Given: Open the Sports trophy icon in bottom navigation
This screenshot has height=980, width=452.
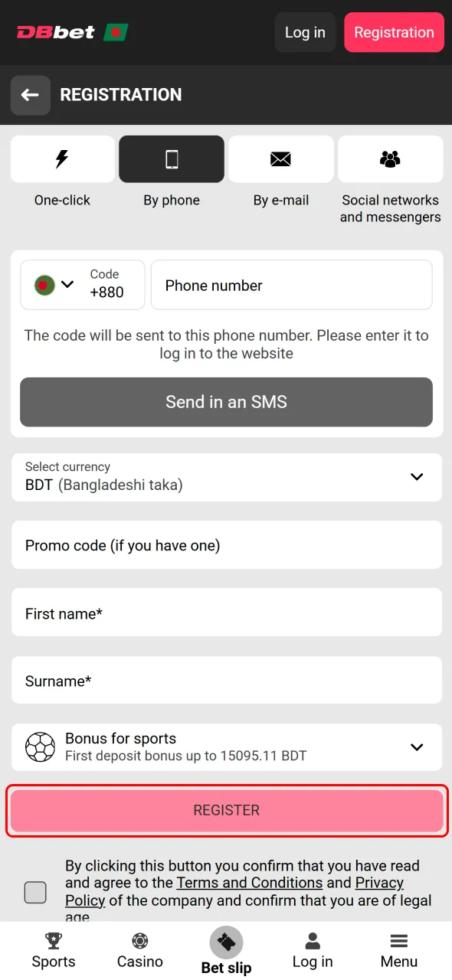Looking at the screenshot, I should click(x=53, y=940).
